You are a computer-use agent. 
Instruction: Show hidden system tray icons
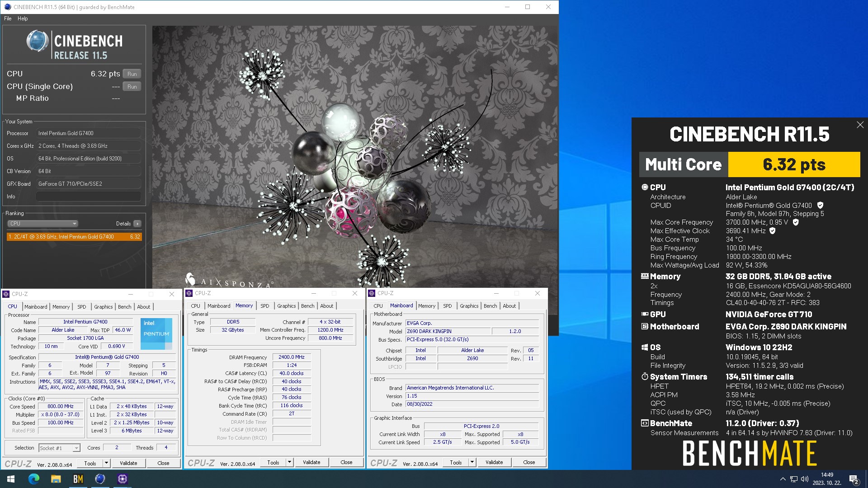pyautogui.click(x=783, y=479)
